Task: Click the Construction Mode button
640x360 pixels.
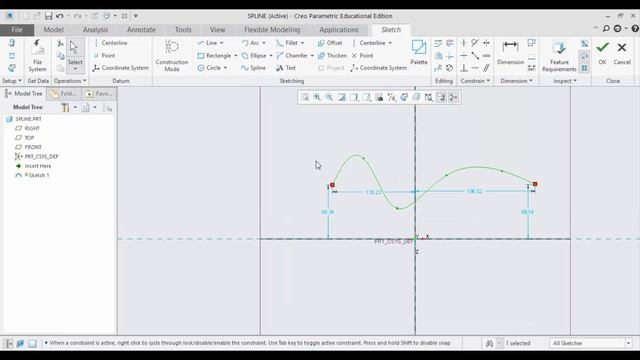Action: 172,56
